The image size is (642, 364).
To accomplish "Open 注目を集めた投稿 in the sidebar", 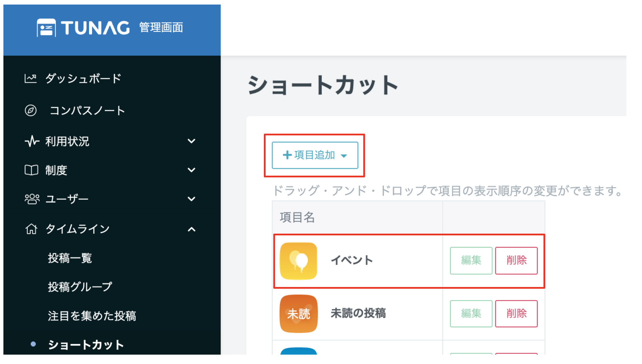I will (x=92, y=316).
